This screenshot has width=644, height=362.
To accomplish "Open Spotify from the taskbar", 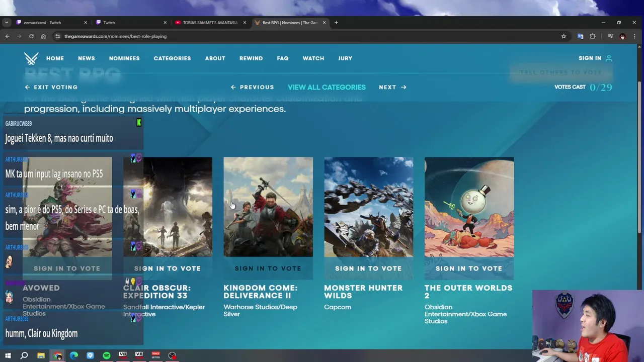I will coord(107,355).
